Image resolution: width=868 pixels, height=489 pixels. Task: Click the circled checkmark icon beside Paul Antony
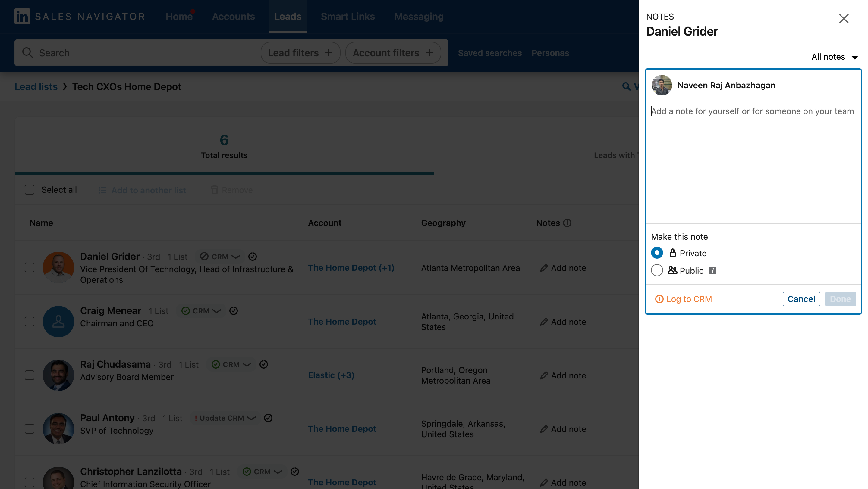(268, 418)
